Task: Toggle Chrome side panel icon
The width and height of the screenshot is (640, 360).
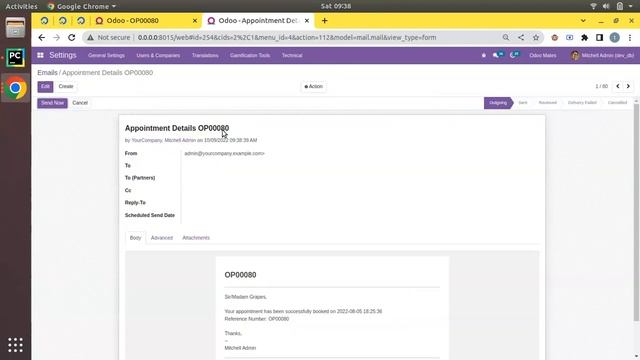Action: click(x=599, y=38)
